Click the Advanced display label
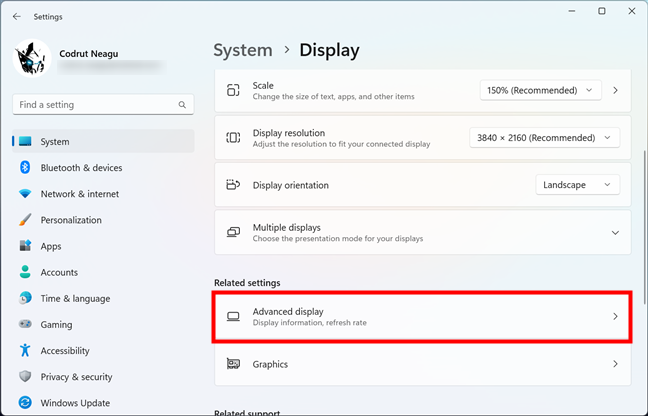 288,311
